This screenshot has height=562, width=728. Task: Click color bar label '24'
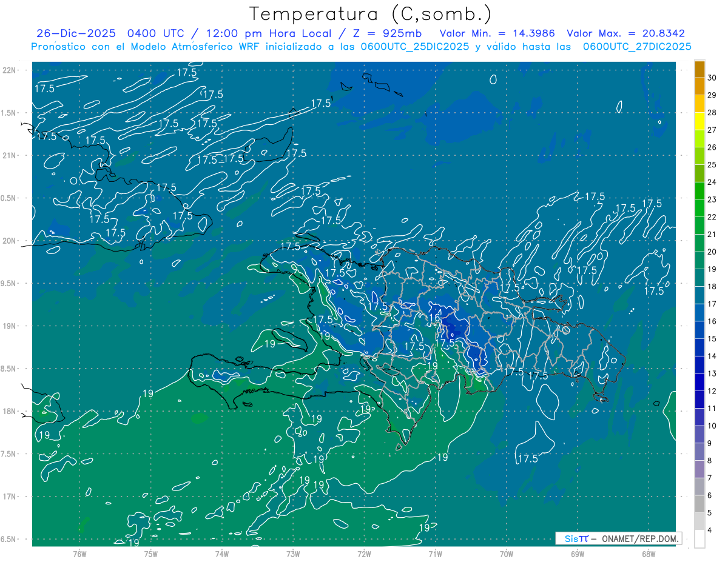click(712, 182)
